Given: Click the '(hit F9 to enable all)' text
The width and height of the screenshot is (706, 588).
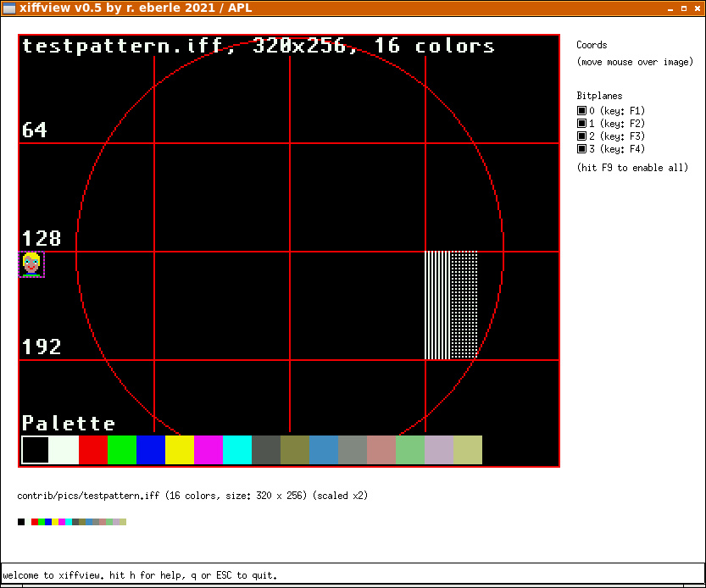Looking at the screenshot, I should 632,168.
